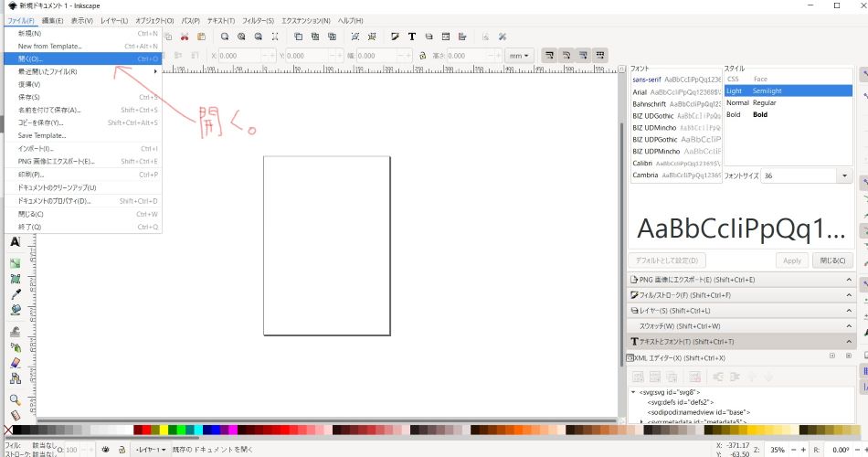Open Text and Font dialog toolbar icon

click(x=412, y=37)
